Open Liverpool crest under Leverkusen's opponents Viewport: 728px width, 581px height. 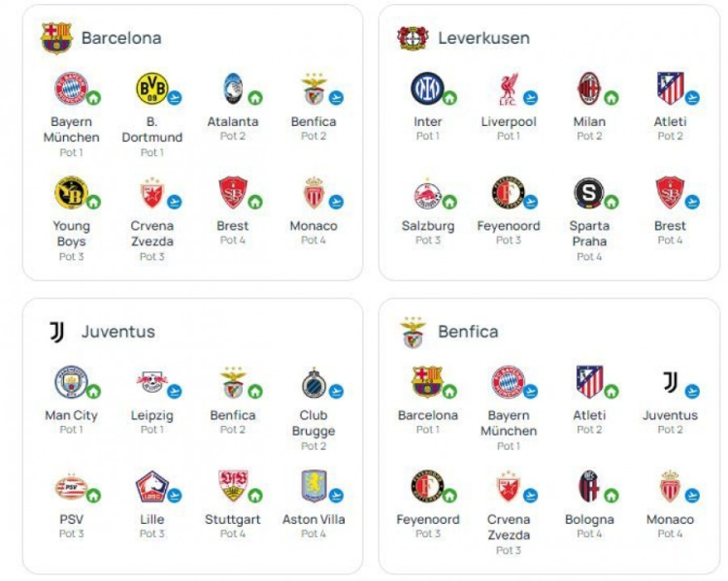tap(508, 88)
